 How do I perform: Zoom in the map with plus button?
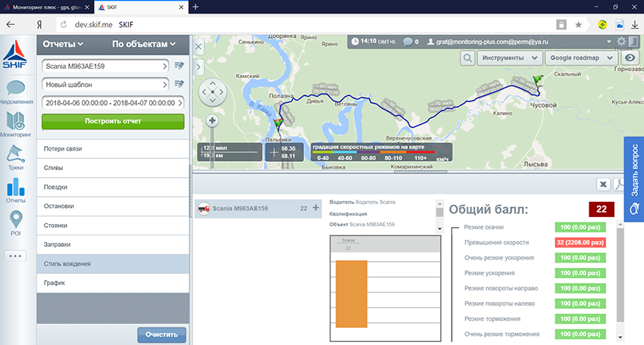(212, 120)
